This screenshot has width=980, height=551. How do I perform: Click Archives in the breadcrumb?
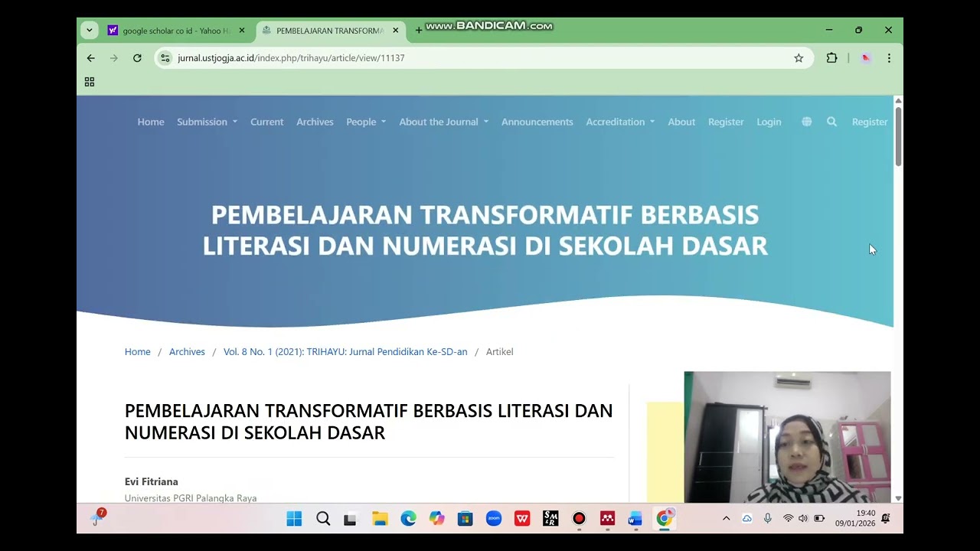pos(187,352)
